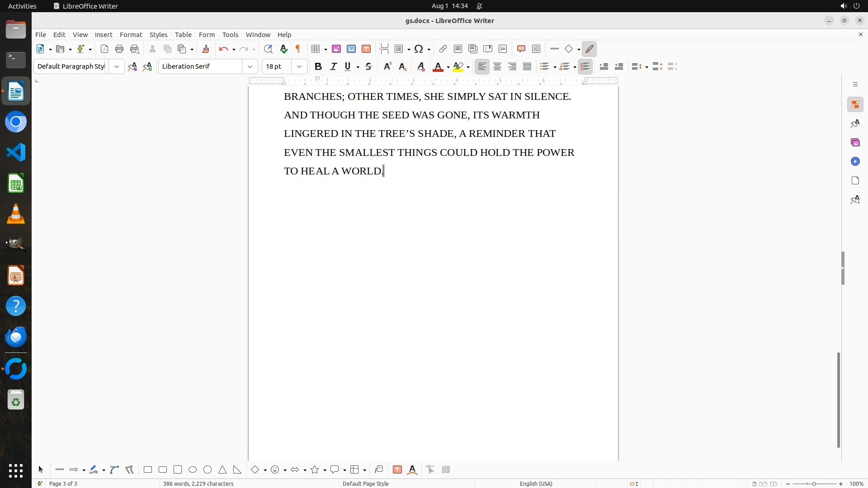
Task: Click English (USA) language in status bar
Action: point(536,483)
